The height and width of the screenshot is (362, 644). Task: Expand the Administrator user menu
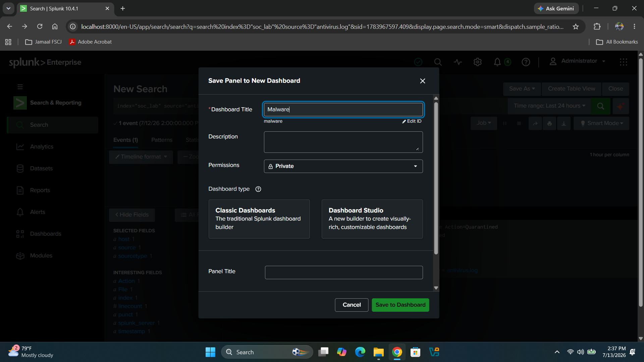coord(577,61)
